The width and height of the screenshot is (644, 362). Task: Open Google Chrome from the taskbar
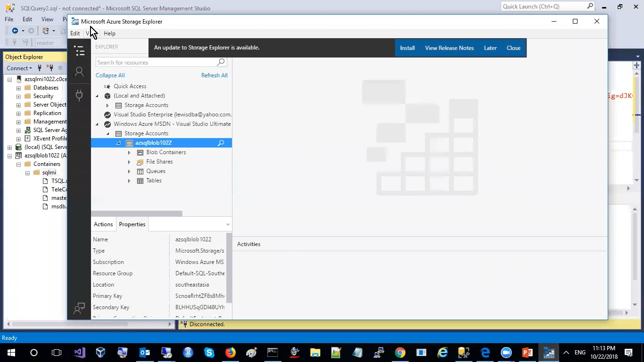coord(400,353)
